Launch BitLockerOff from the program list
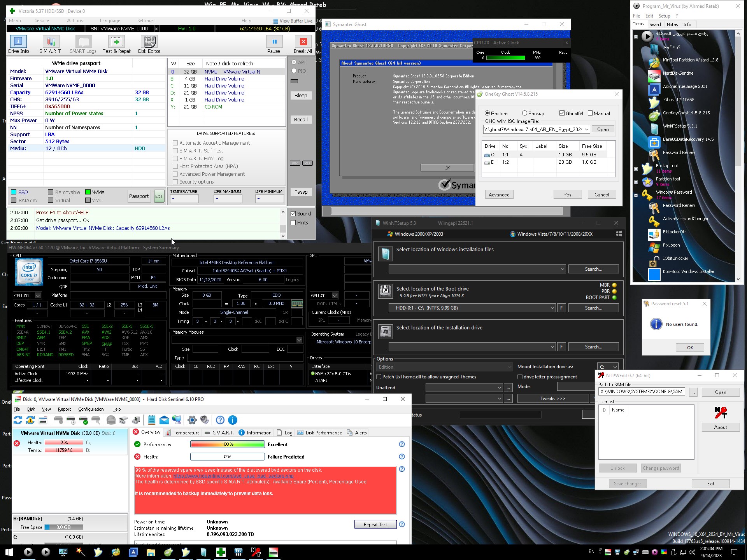This screenshot has width=747, height=560. coord(674,232)
